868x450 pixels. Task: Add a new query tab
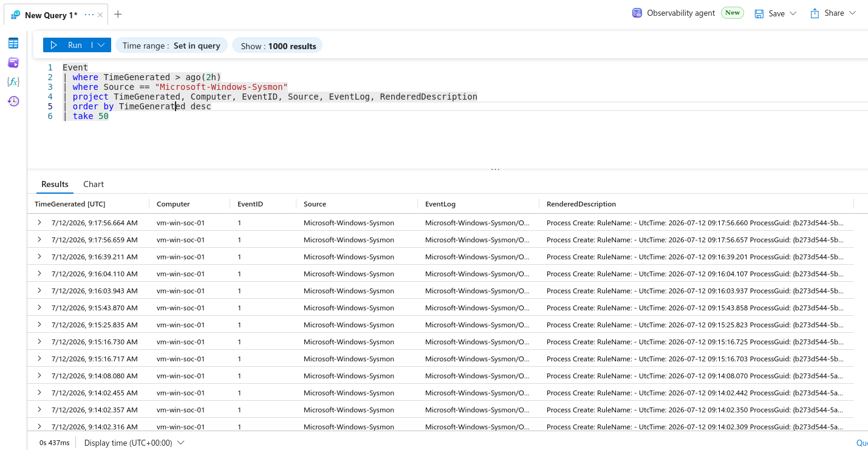click(x=118, y=15)
